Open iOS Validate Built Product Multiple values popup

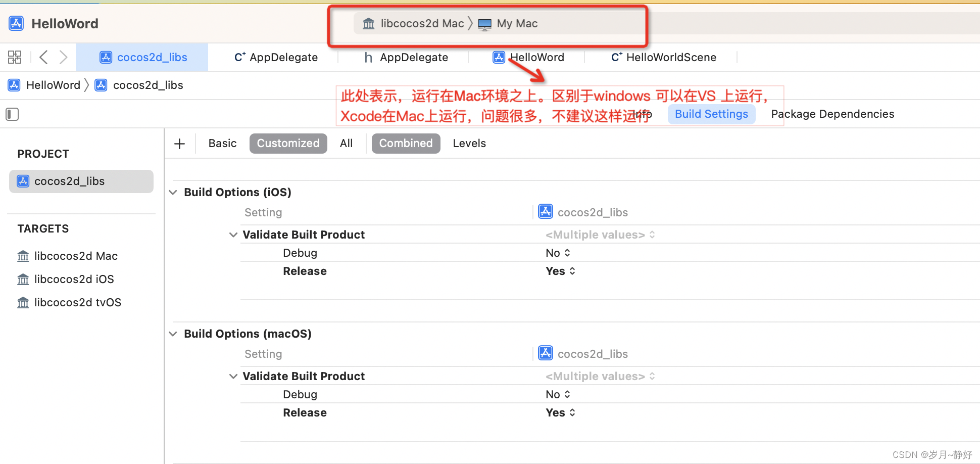coord(600,235)
